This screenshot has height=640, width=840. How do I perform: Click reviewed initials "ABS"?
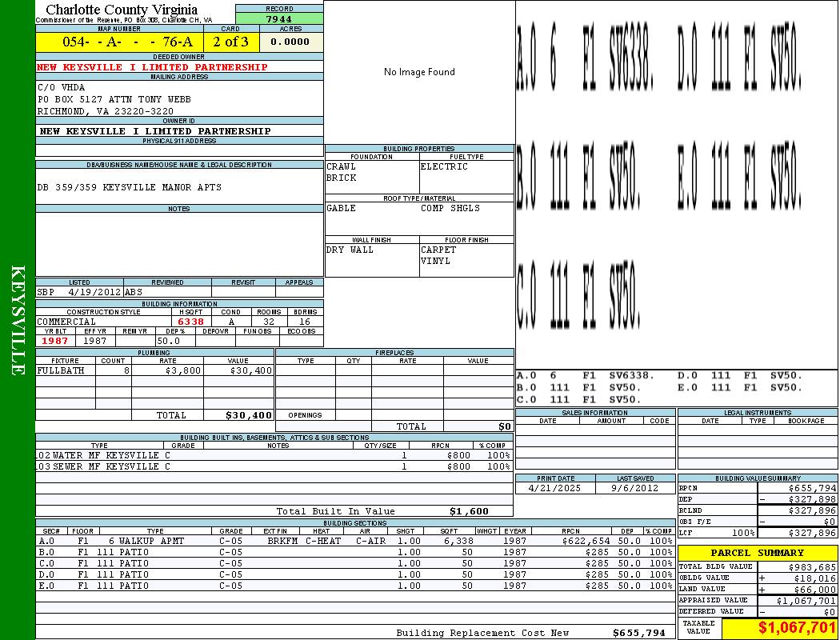pos(134,293)
